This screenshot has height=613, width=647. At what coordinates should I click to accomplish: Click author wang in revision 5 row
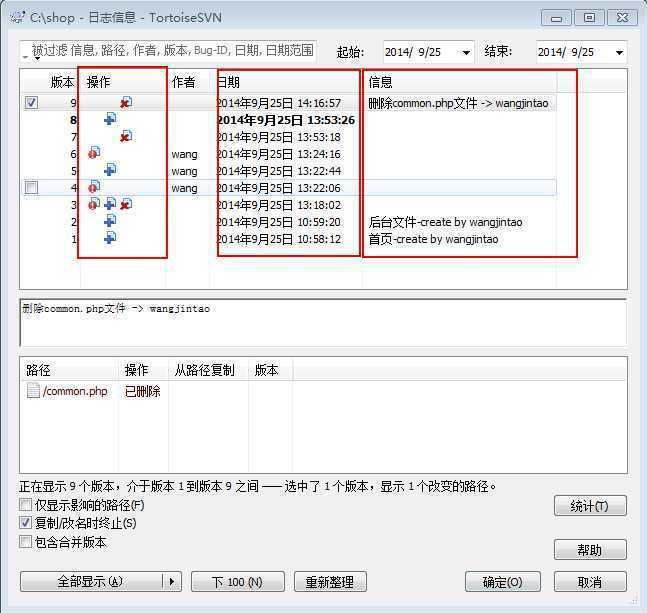(184, 171)
